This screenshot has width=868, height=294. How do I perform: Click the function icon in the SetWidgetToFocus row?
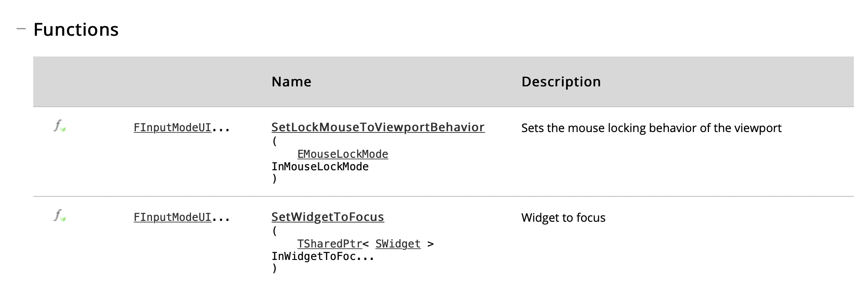click(x=60, y=216)
